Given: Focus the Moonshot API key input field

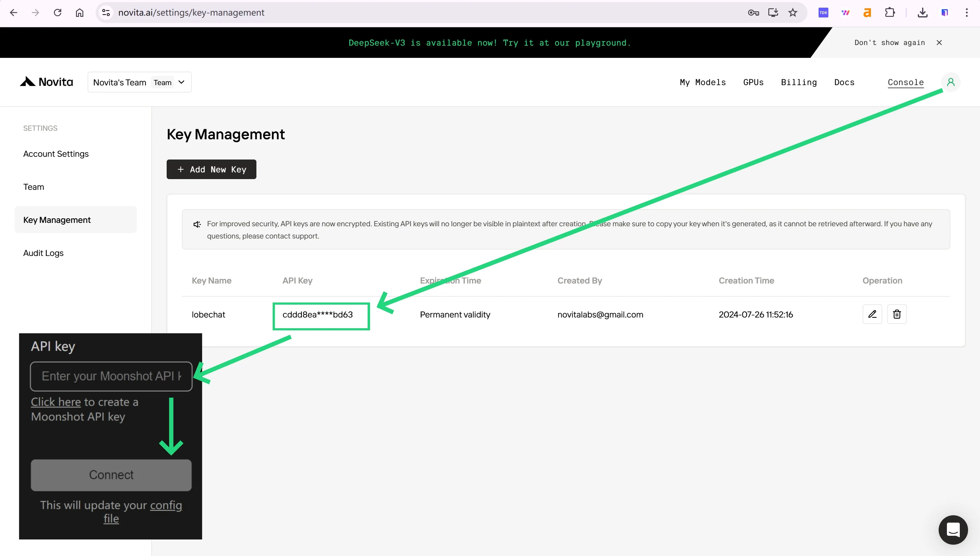Looking at the screenshot, I should pyautogui.click(x=111, y=376).
